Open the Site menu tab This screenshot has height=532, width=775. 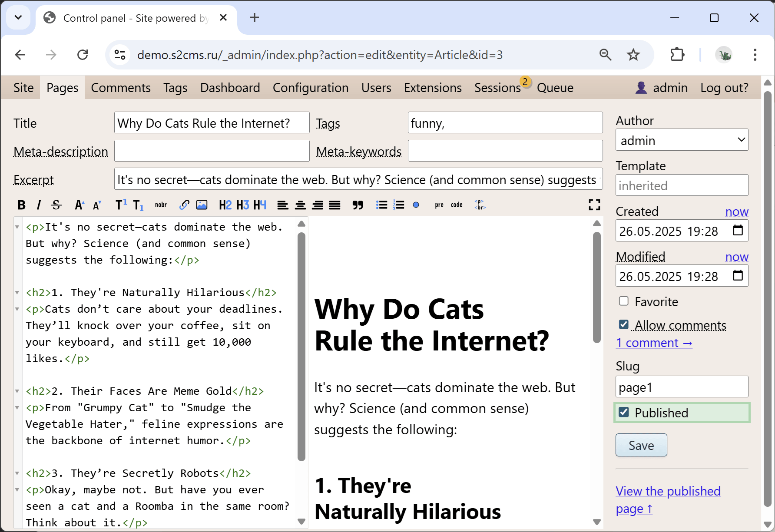coord(23,88)
